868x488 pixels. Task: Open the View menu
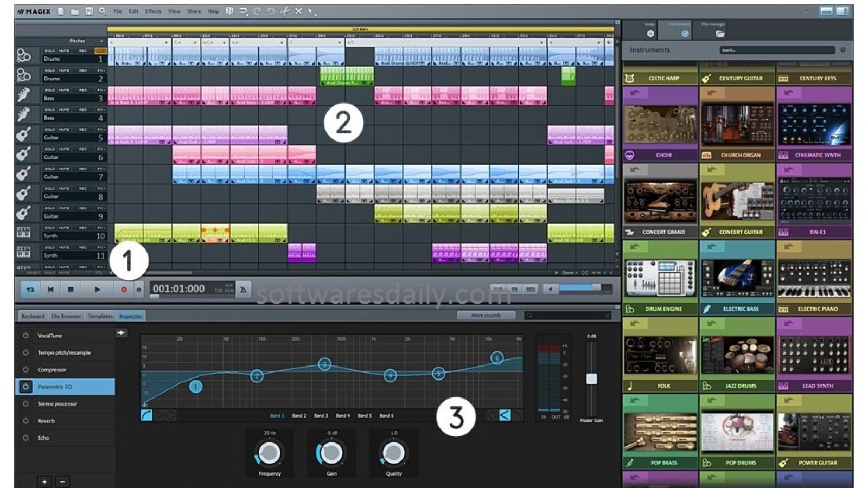coord(174,11)
